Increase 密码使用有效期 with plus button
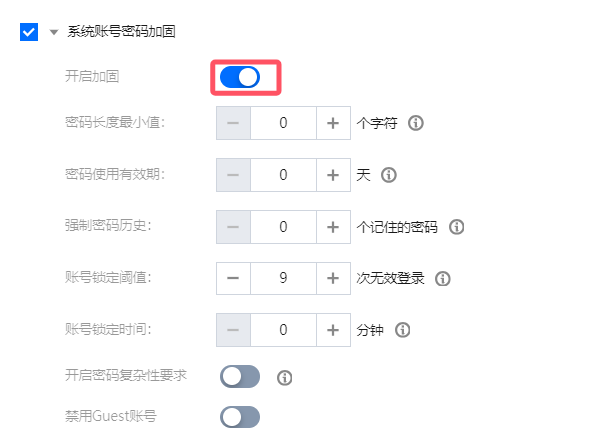Screen dimensions: 615x442 pos(333,175)
